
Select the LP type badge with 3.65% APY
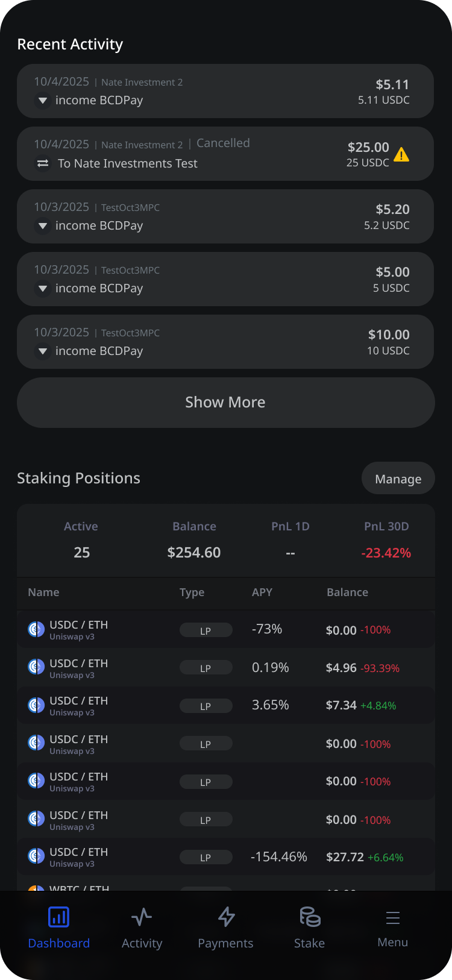[x=206, y=706]
